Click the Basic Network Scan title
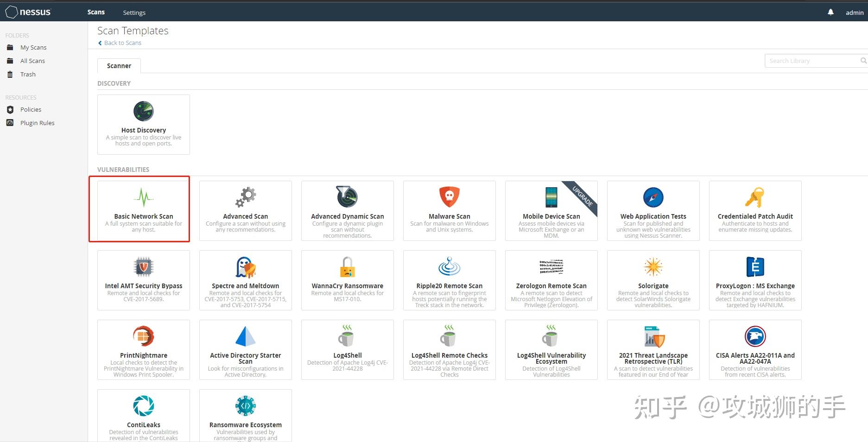 [x=144, y=216]
